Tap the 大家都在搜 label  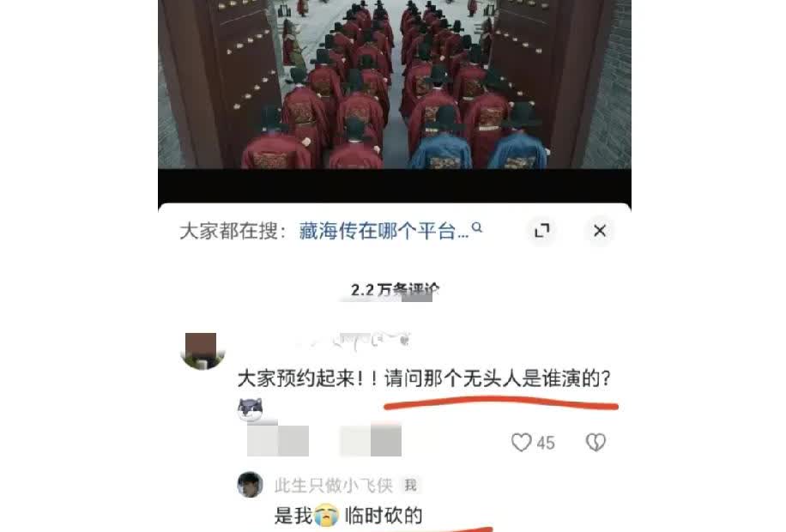pos(233,231)
